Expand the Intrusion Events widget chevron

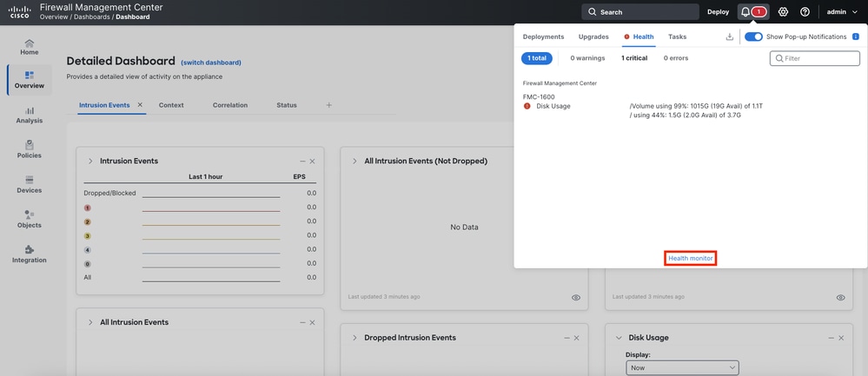click(x=90, y=161)
